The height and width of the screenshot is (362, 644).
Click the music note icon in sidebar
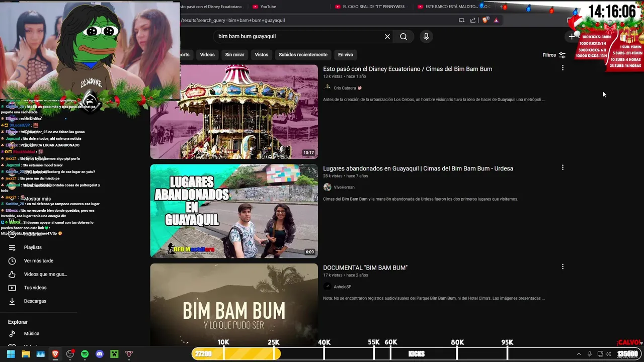click(x=12, y=333)
